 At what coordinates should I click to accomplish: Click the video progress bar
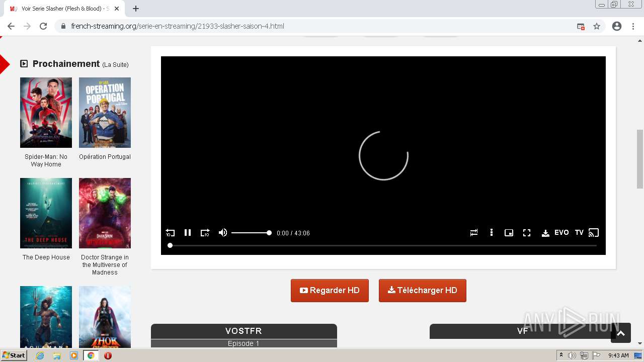coord(383,245)
